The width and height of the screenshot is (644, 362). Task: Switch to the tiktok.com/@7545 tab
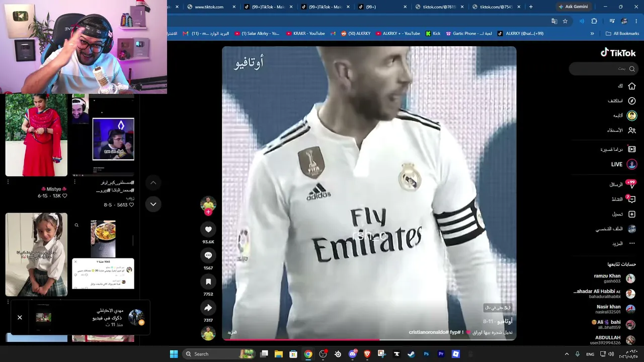click(497, 7)
